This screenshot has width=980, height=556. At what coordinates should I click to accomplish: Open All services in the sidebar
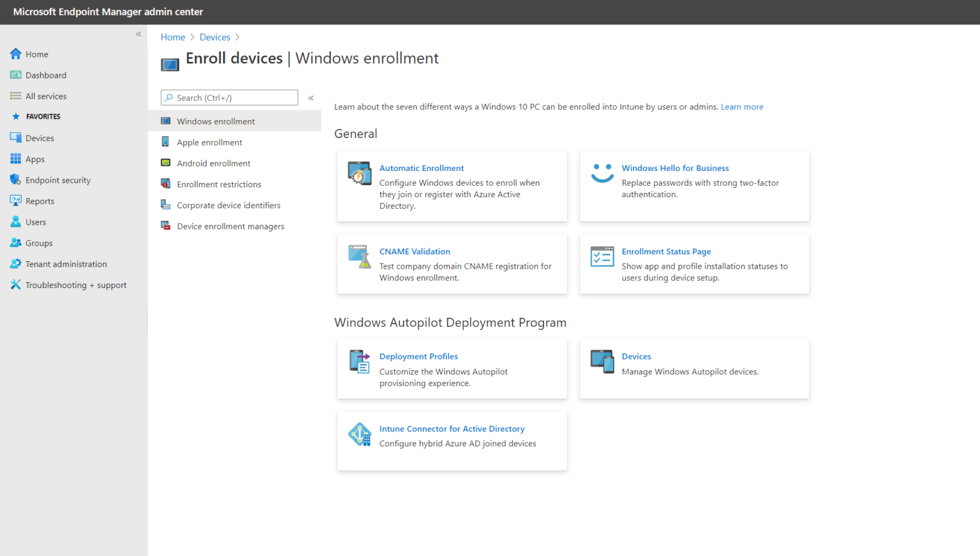pos(46,96)
